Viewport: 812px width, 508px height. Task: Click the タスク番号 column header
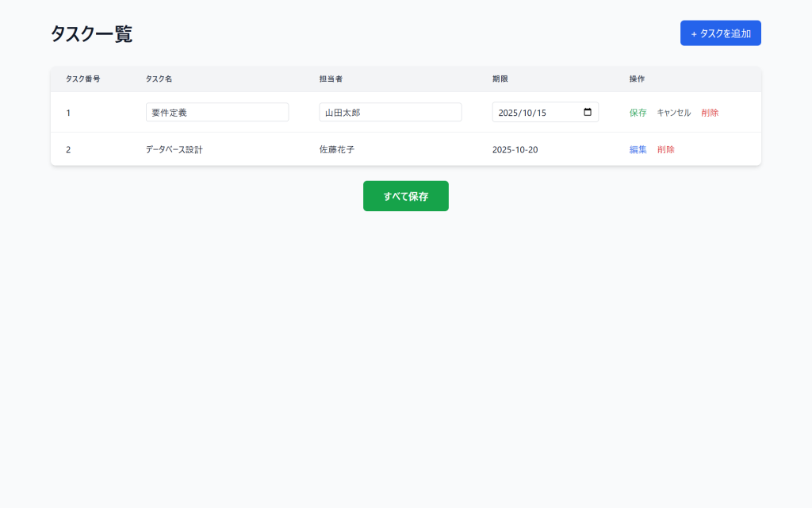tap(82, 79)
